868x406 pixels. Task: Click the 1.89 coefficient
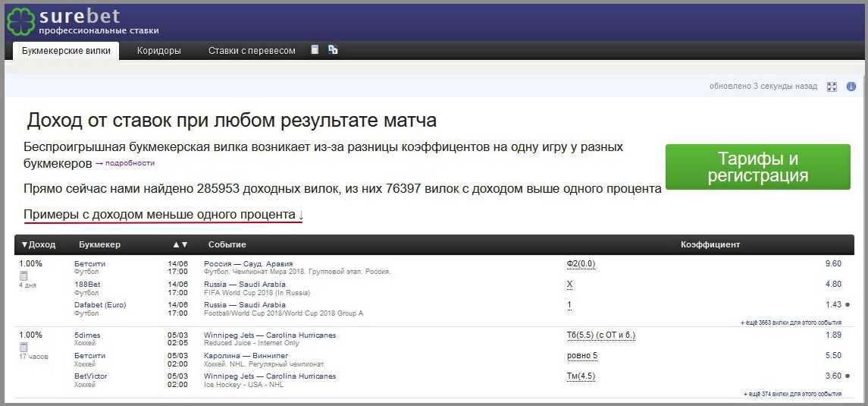[833, 335]
